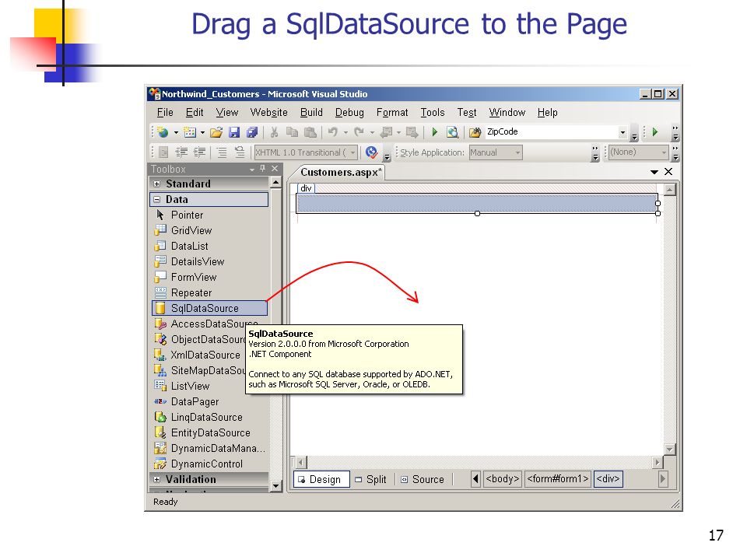This screenshot has width=747, height=560.
Task: Select the <body> tag breadcrumb
Action: pyautogui.click(x=503, y=479)
